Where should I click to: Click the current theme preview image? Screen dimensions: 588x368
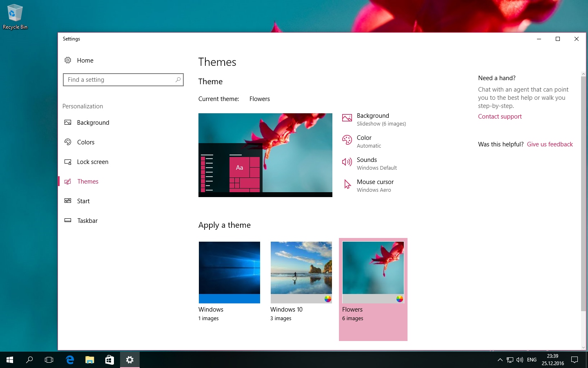pos(265,155)
